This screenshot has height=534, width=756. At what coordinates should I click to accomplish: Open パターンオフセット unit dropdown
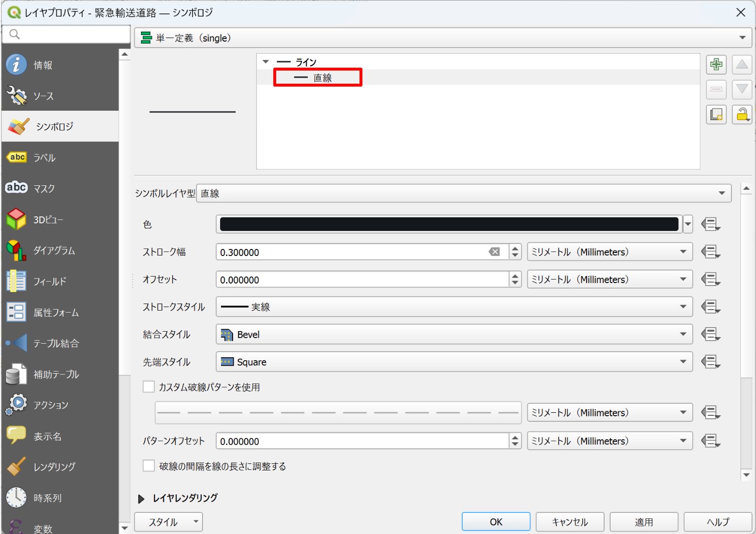(x=610, y=441)
